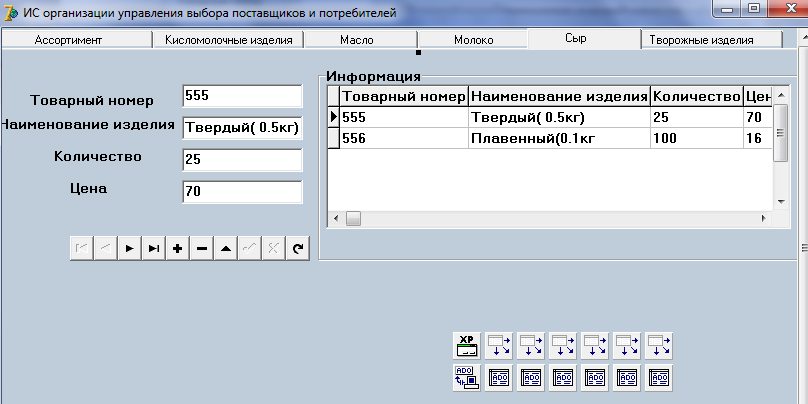
Task: Click grid horizontal scrollbar left arrow
Action: coord(336,218)
